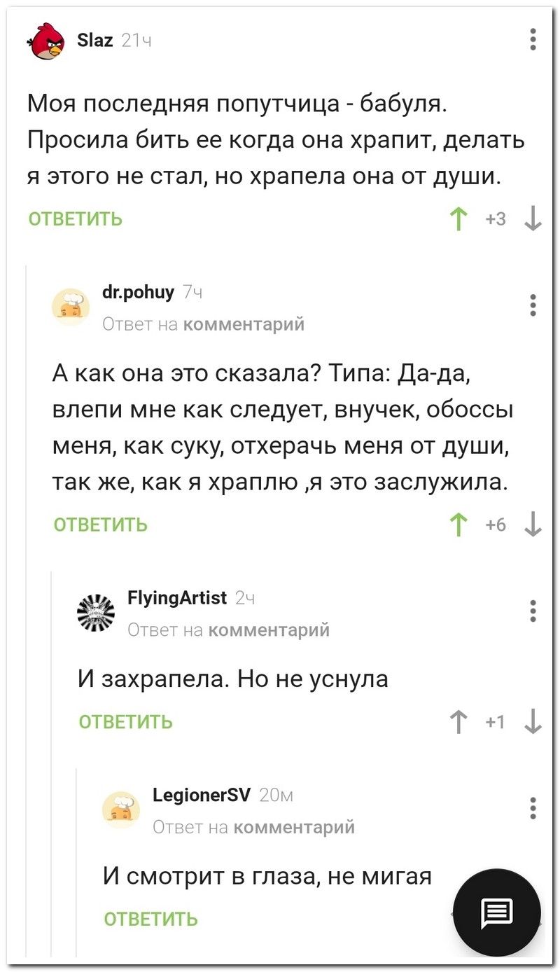Downvote FlyingArtist's reply

(x=533, y=722)
